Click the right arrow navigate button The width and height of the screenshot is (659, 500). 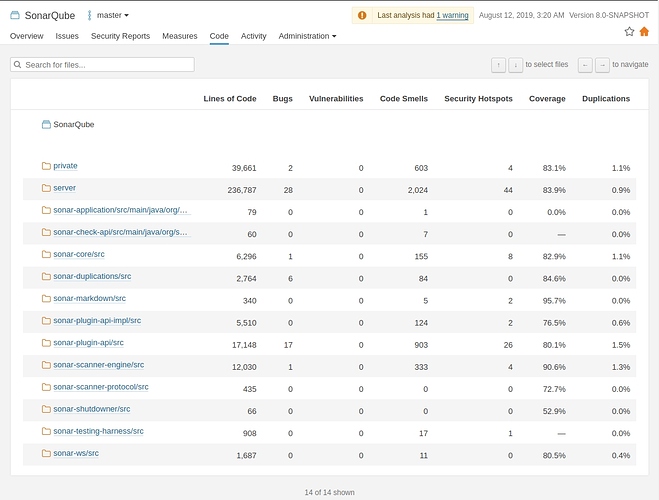602,65
